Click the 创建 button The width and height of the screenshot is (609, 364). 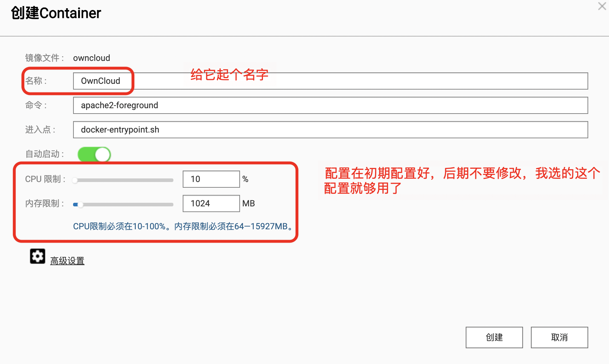(494, 337)
